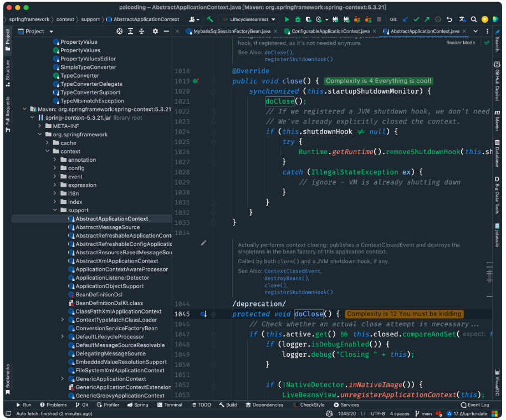Show the hidden editor tabs list
This screenshot has height=420, width=506.
pos(476,31)
